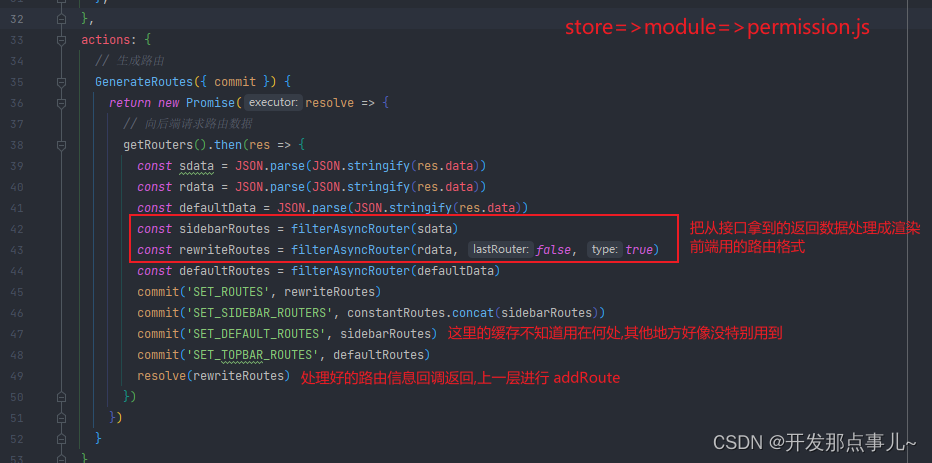This screenshot has height=463, width=932.
Task: Click the 'type:' inlay hint
Action: click(605, 250)
